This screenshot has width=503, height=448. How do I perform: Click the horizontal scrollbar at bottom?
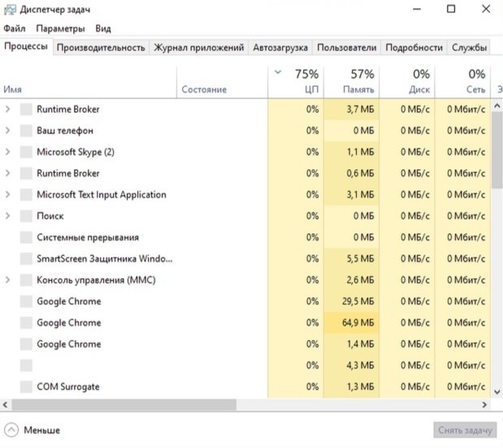point(122,404)
